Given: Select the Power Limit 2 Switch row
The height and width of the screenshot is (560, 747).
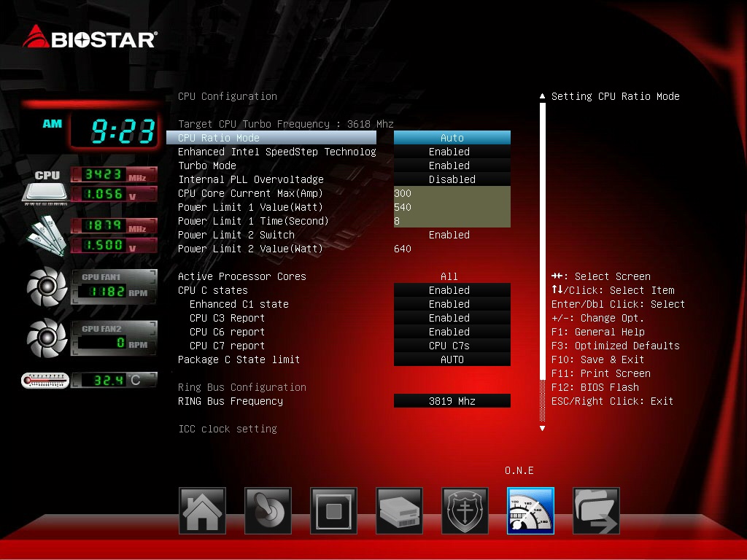Looking at the screenshot, I should pyautogui.click(x=236, y=235).
